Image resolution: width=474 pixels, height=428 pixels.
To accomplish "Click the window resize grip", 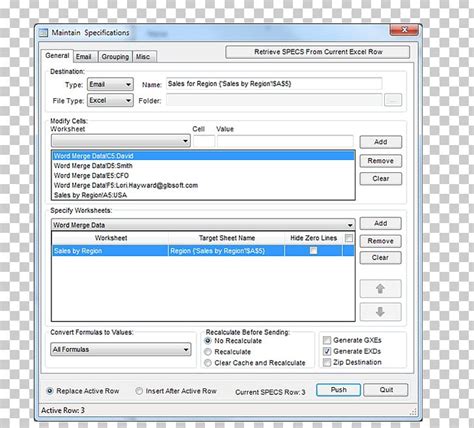I will coord(413,412).
